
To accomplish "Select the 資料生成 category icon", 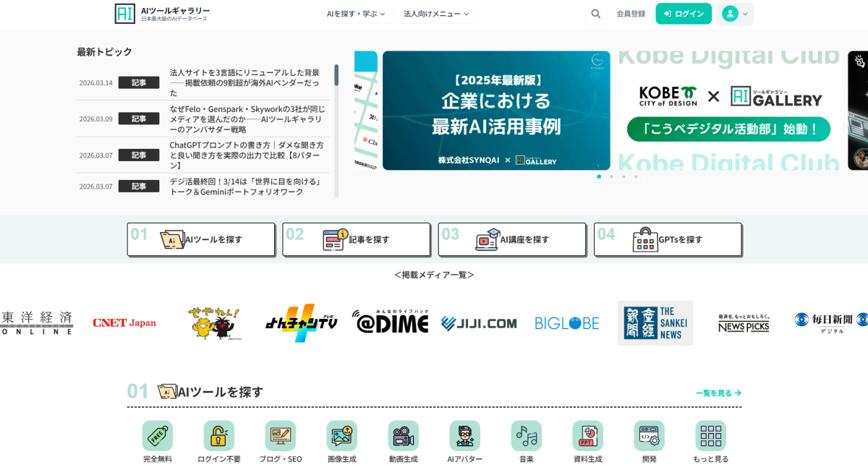I will click(588, 436).
